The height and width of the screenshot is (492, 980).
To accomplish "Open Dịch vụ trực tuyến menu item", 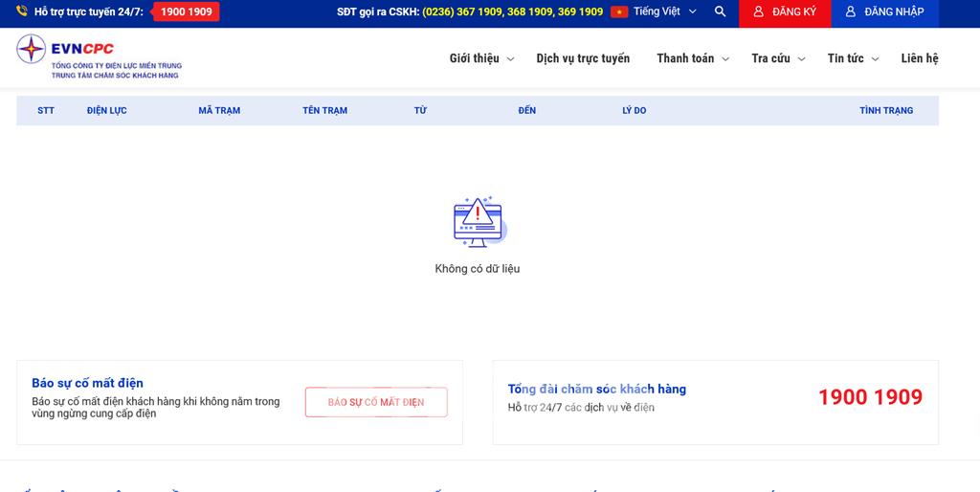I will coord(583,58).
